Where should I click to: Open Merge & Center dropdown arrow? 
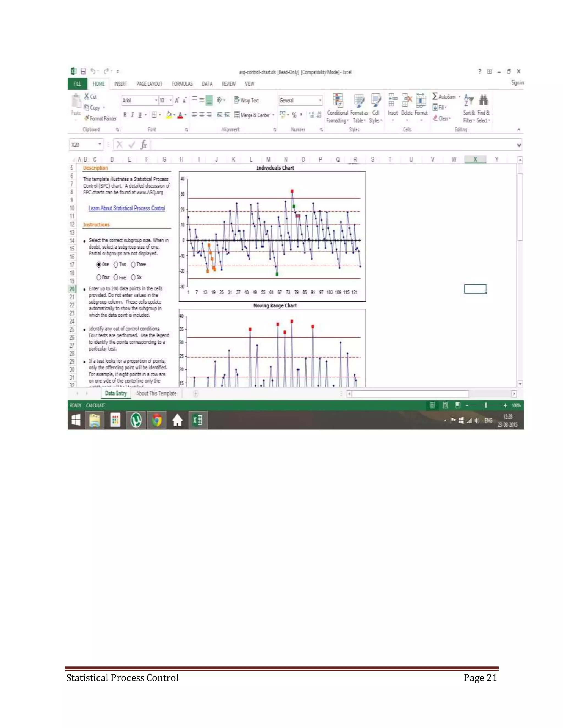point(273,115)
